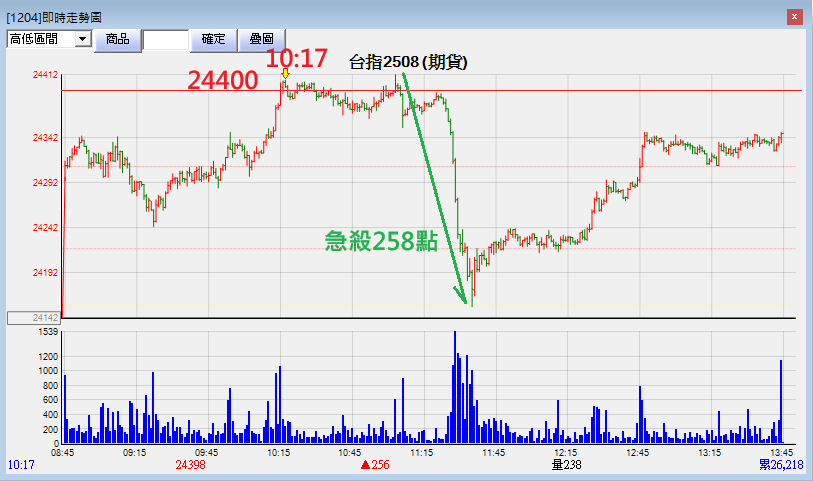
Task: Click the 24398 price in status bar
Action: coord(190,465)
